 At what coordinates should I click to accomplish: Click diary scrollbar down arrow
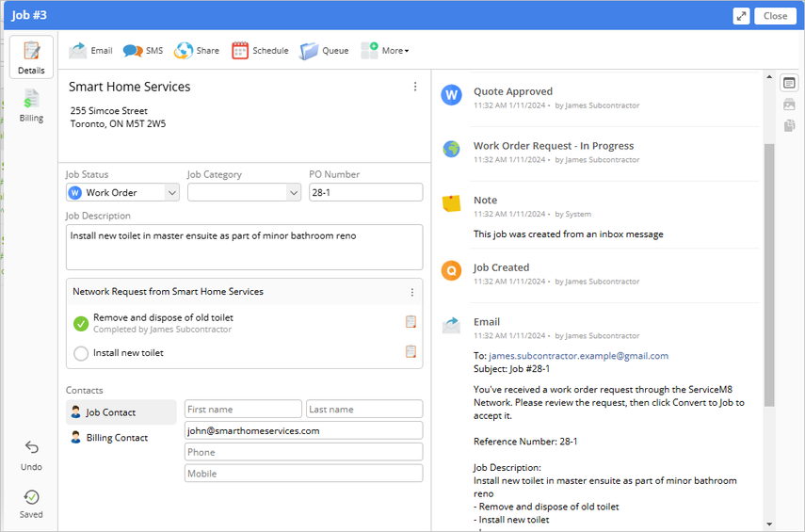769,524
